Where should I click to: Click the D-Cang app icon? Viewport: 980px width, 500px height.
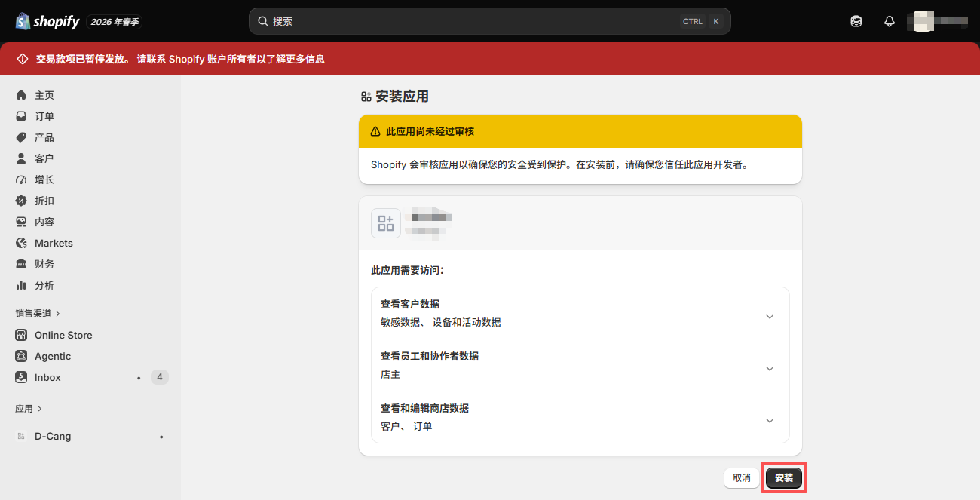click(x=21, y=436)
